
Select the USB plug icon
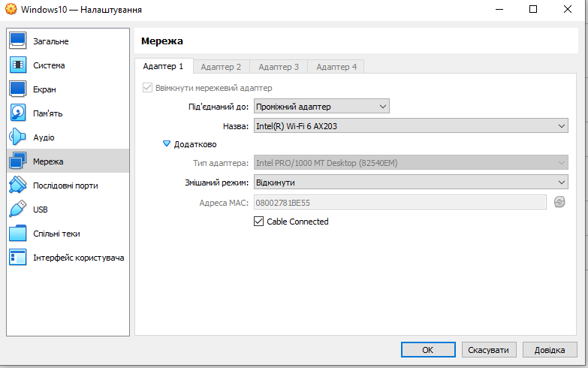pos(17,209)
